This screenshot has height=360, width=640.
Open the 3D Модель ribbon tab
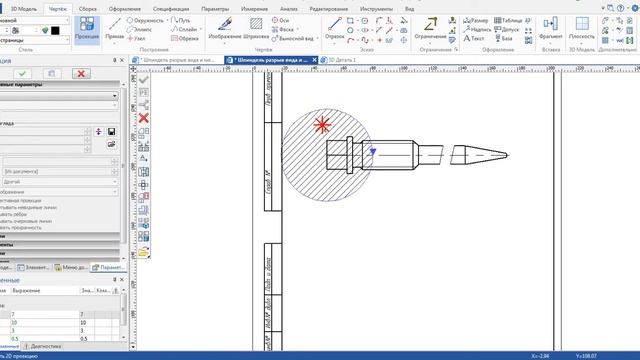23,9
